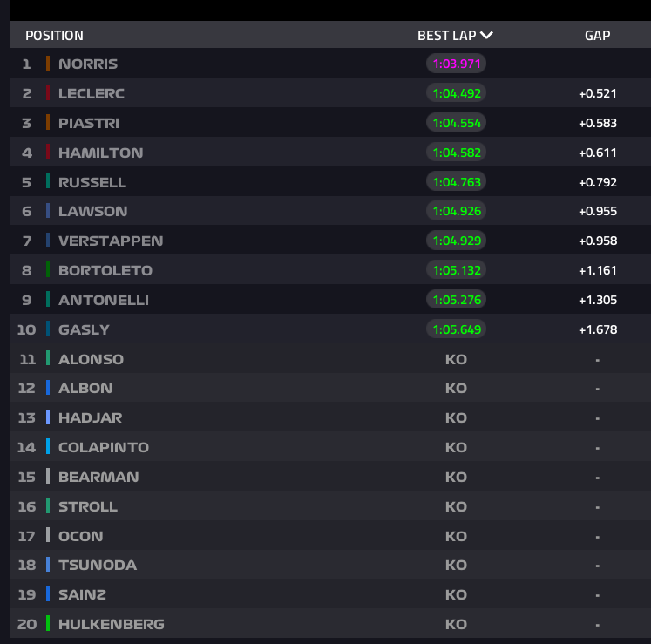This screenshot has height=644, width=651.
Task: Click Norris's purple 1:03.971 lap time
Action: pyautogui.click(x=456, y=64)
